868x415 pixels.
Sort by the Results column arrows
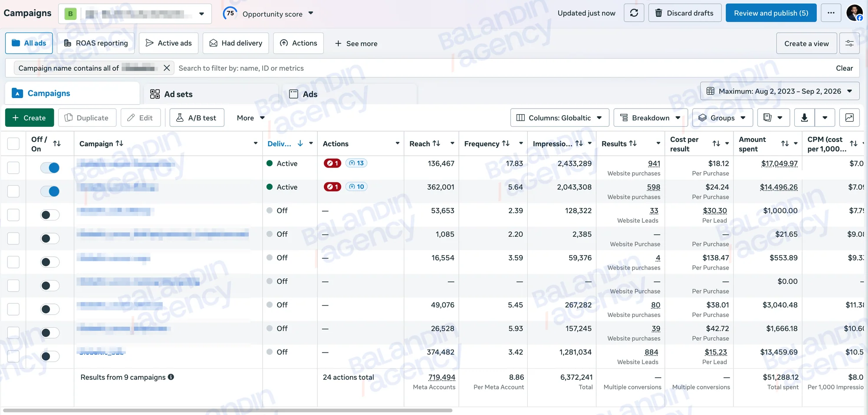click(633, 143)
